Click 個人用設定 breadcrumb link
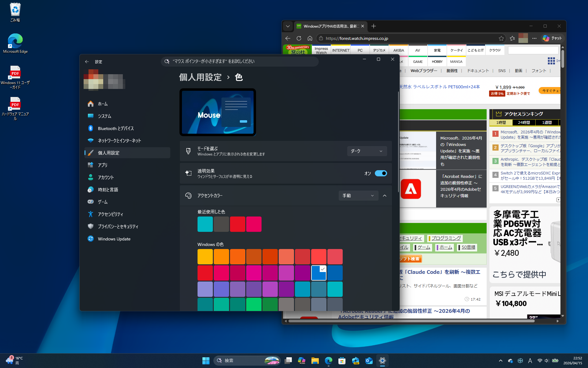 click(x=200, y=77)
